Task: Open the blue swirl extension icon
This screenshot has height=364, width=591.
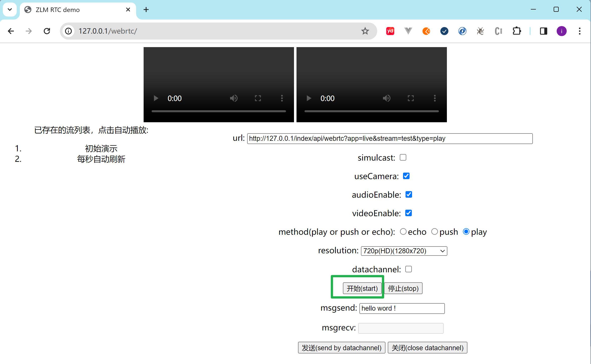Action: click(462, 31)
